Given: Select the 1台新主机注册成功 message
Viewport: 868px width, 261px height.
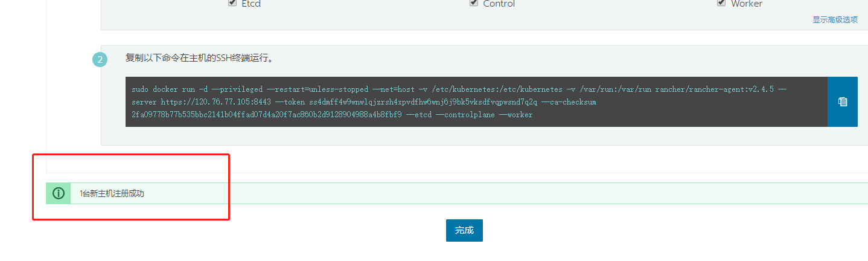Looking at the screenshot, I should tap(112, 194).
